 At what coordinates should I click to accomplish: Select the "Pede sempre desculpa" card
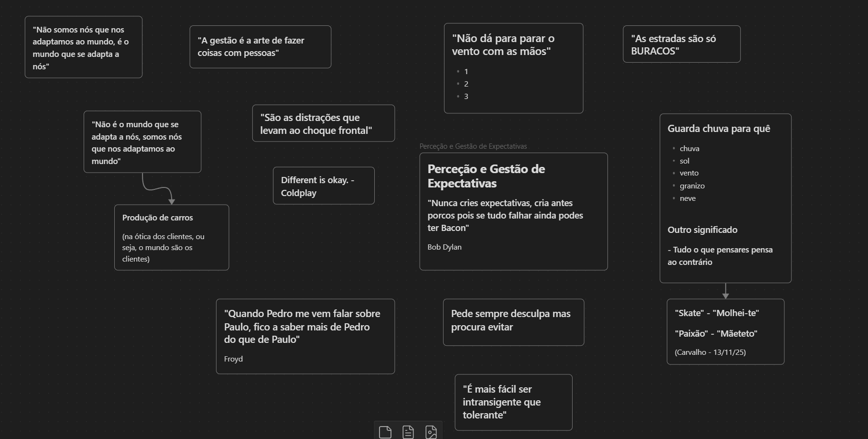pos(513,322)
